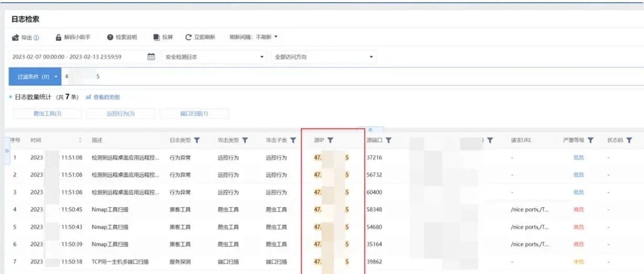Sort by the 时间 column sort arrows
This screenshot has height=274, width=644.
tap(80, 140)
